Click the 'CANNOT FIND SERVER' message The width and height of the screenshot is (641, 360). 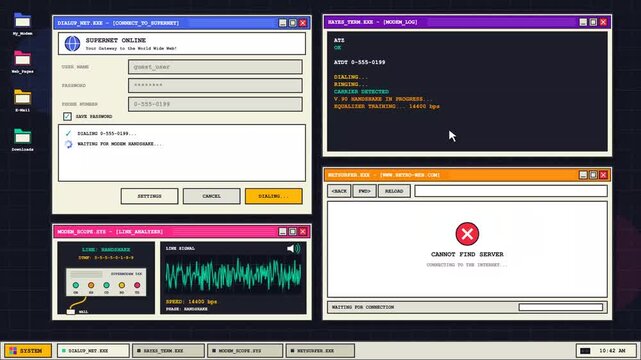pos(467,254)
